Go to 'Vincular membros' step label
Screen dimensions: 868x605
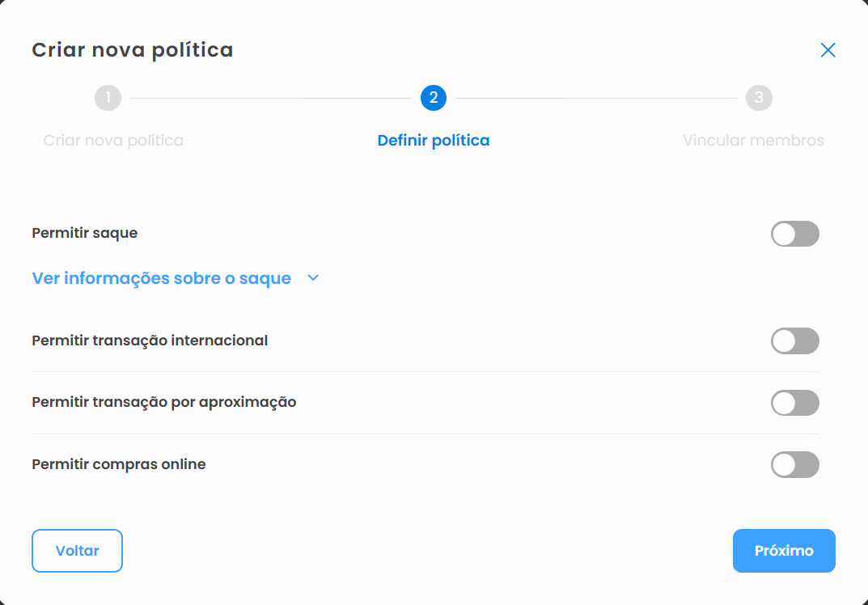click(753, 141)
